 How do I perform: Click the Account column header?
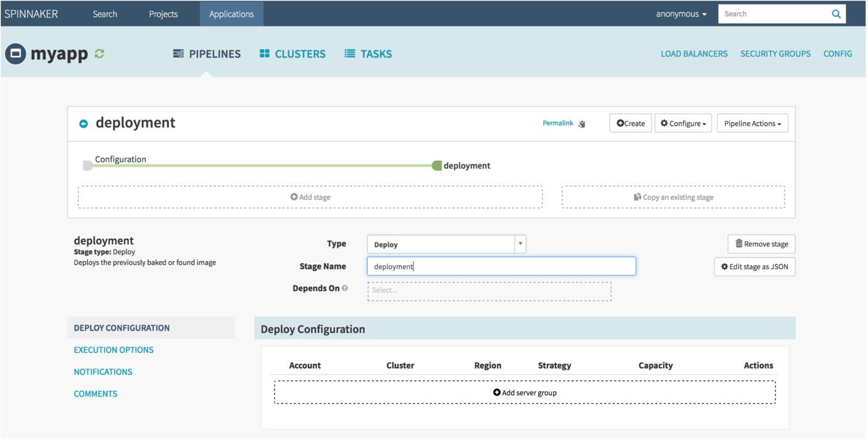(x=305, y=366)
